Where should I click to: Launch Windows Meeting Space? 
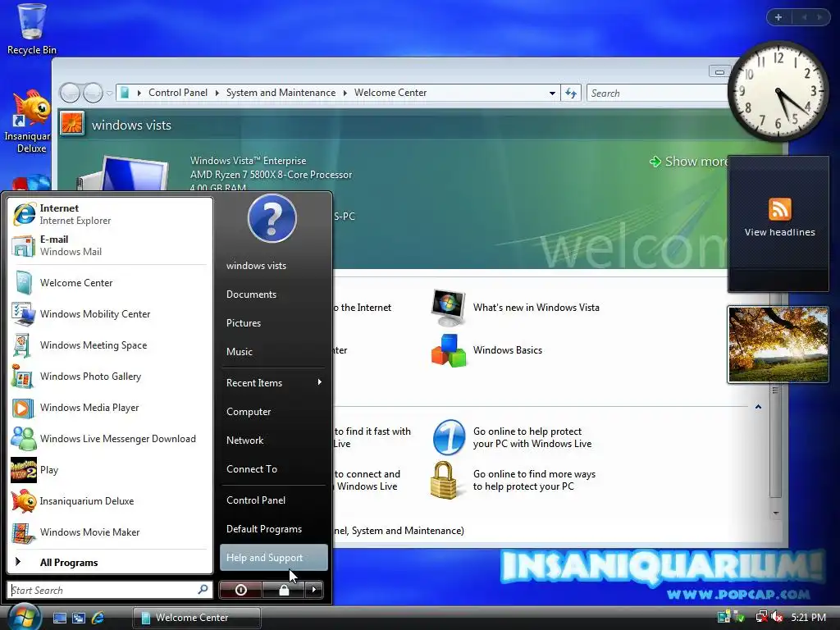pos(109,345)
